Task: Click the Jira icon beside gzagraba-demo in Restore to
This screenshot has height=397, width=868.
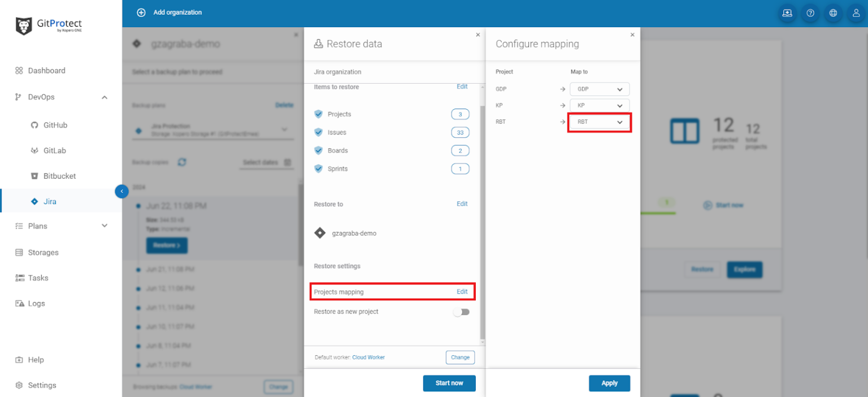Action: [320, 233]
